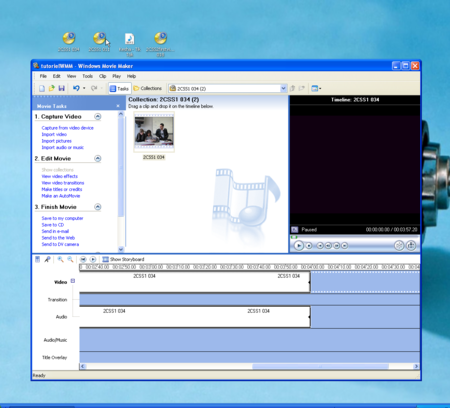The image size is (450, 408).
Task: Click Import pictures link
Action: click(56, 141)
